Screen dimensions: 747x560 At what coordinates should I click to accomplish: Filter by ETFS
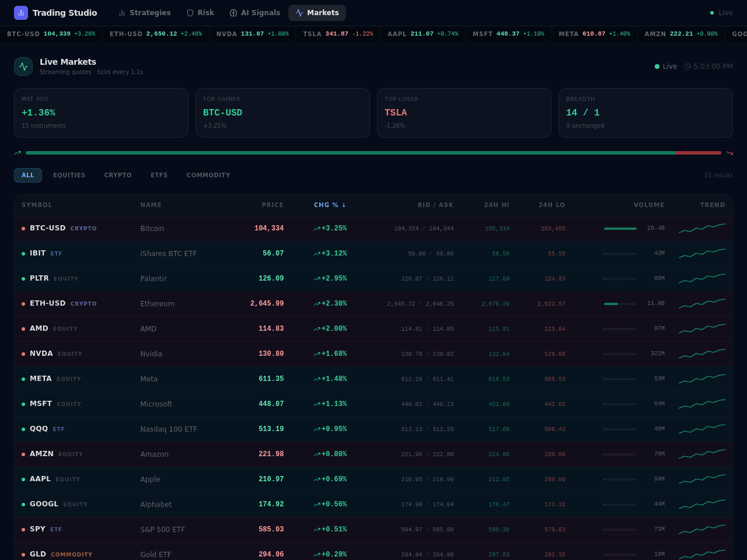tap(159, 175)
